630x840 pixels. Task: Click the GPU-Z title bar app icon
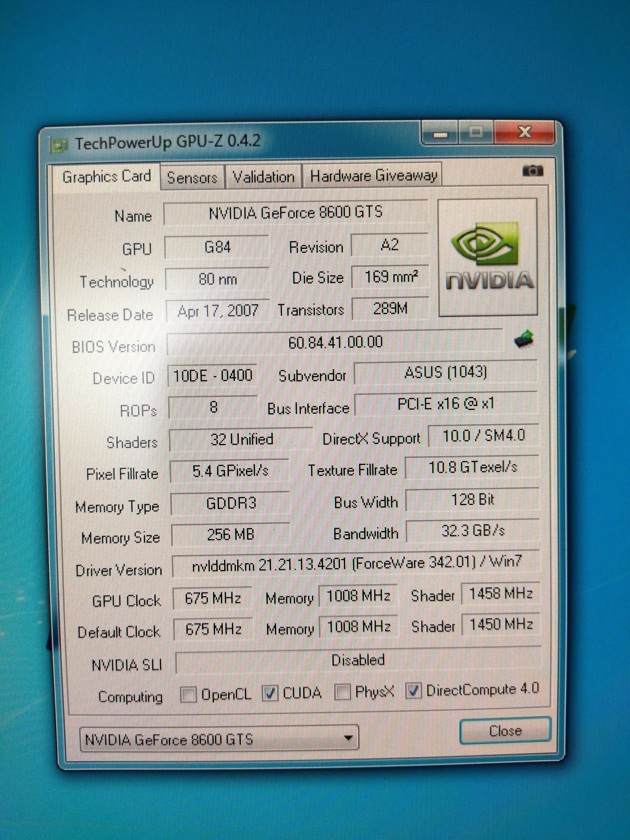[59, 145]
